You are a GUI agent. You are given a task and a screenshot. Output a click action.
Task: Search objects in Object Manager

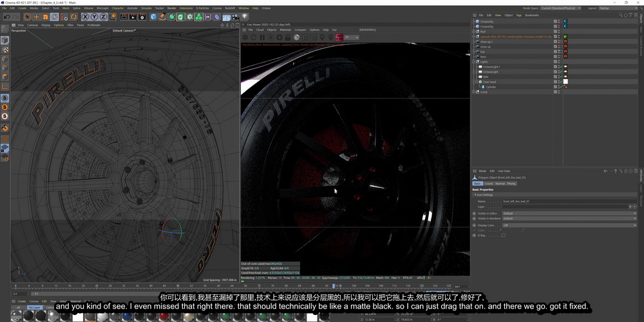[621, 15]
